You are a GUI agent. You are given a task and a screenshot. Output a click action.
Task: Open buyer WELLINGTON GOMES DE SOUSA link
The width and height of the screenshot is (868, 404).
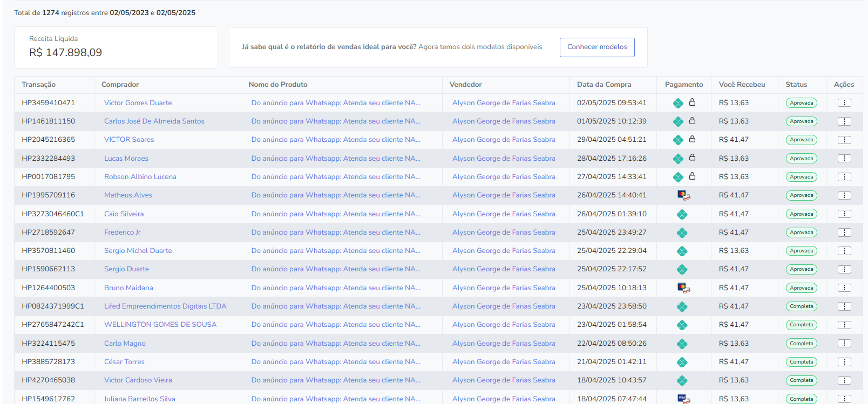pos(160,325)
